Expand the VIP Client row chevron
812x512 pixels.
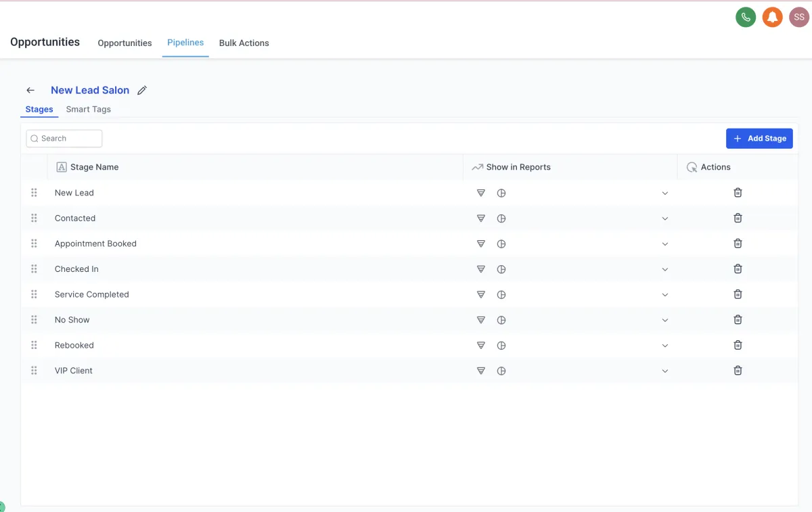click(664, 371)
